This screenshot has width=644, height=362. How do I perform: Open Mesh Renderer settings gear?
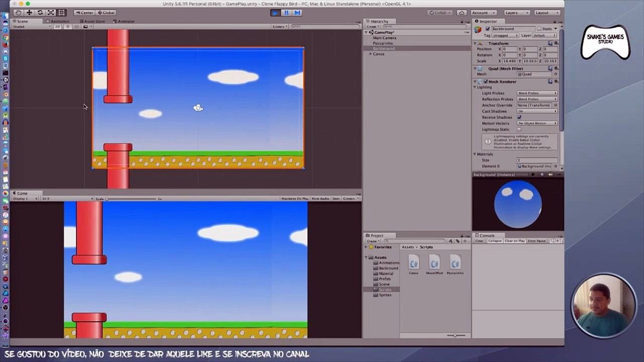pyautogui.click(x=555, y=81)
